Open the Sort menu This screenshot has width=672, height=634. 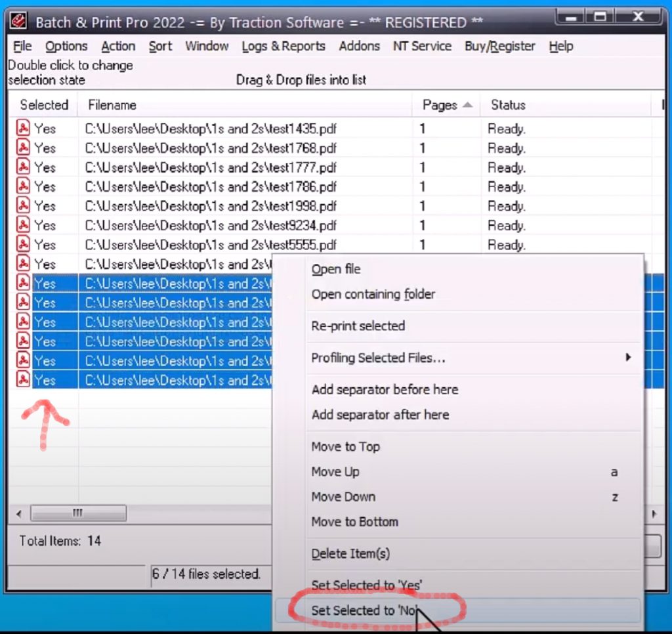(x=160, y=46)
